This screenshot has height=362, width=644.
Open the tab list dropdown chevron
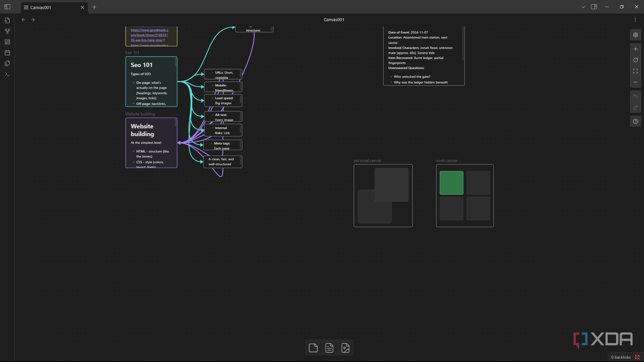tap(583, 7)
